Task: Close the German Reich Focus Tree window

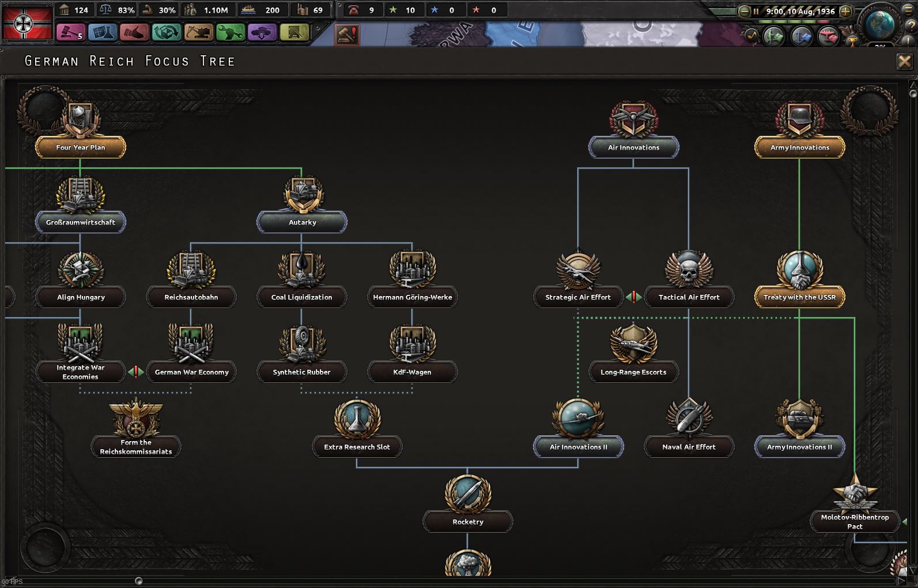Action: pyautogui.click(x=904, y=62)
